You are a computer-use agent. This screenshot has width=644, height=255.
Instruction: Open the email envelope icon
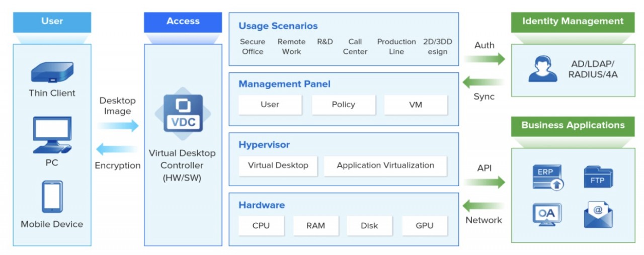pyautogui.click(x=598, y=214)
